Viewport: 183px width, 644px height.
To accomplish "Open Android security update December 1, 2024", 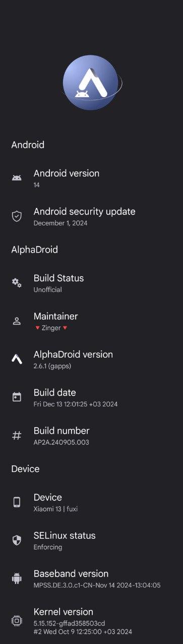I will coord(91,216).
